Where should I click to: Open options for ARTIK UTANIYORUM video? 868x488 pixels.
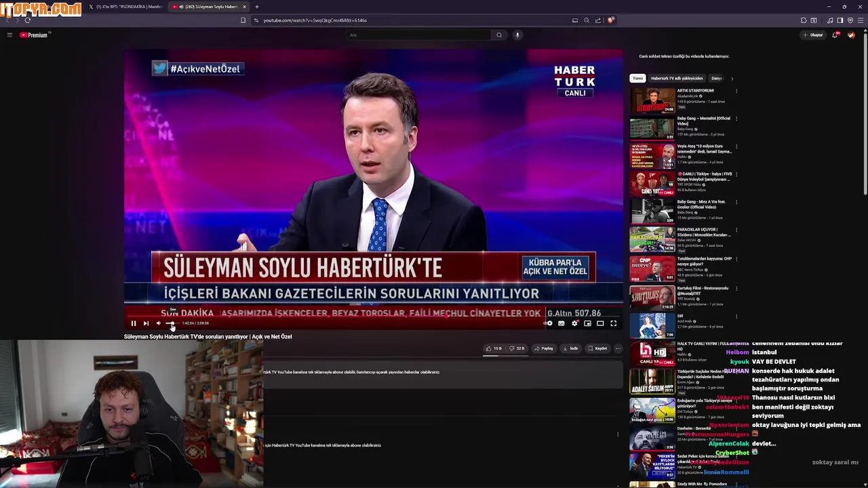click(x=736, y=91)
